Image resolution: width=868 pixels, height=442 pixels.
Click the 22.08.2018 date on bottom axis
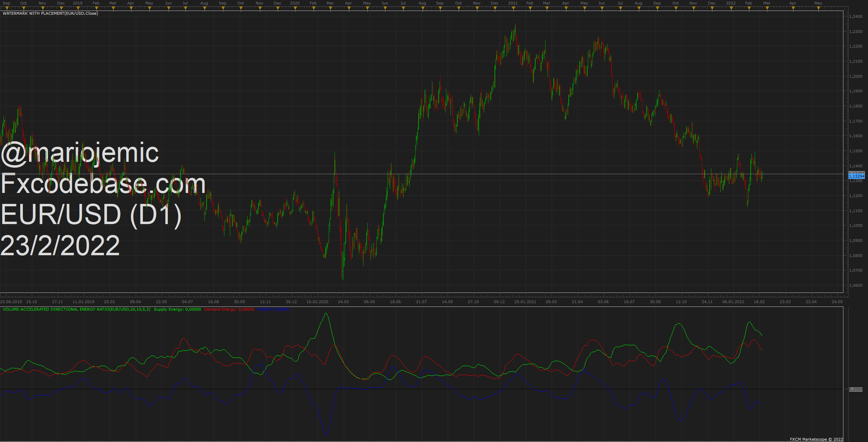[x=11, y=302]
